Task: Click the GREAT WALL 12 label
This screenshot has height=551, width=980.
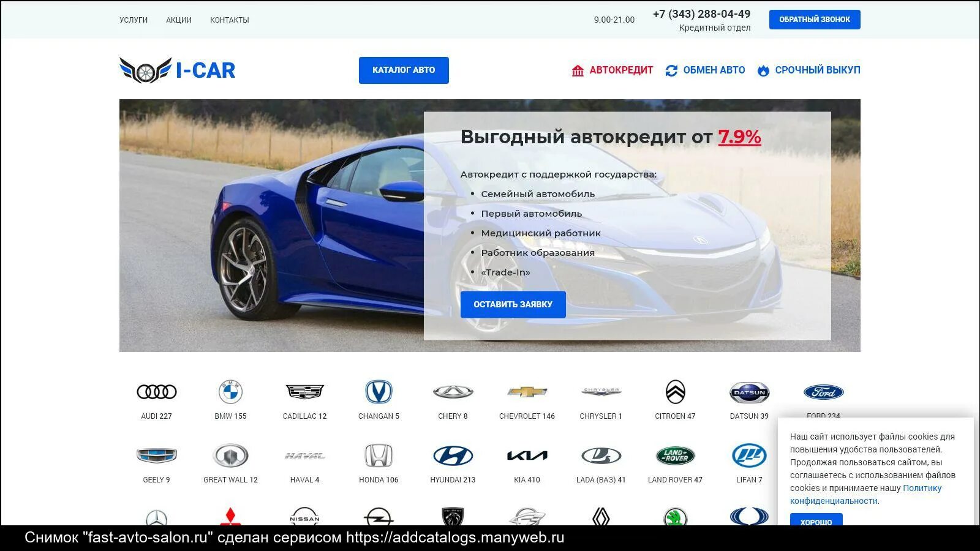Action: pos(230,480)
